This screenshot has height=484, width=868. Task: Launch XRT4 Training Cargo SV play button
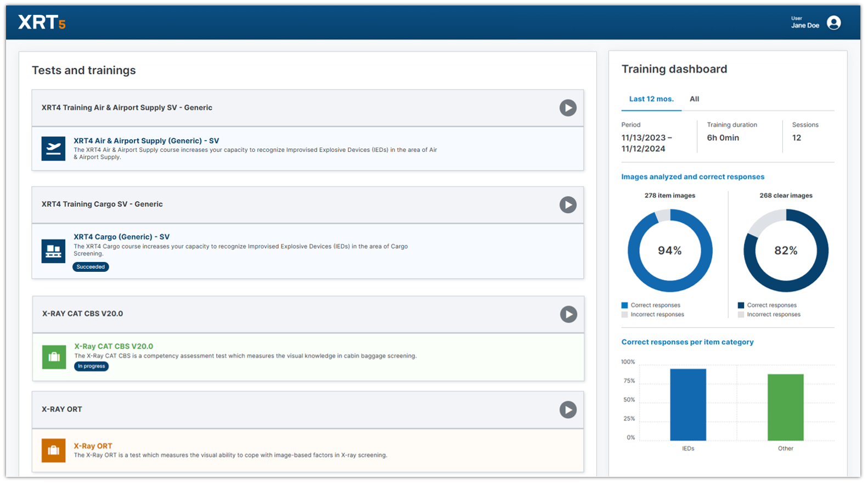[x=567, y=205]
